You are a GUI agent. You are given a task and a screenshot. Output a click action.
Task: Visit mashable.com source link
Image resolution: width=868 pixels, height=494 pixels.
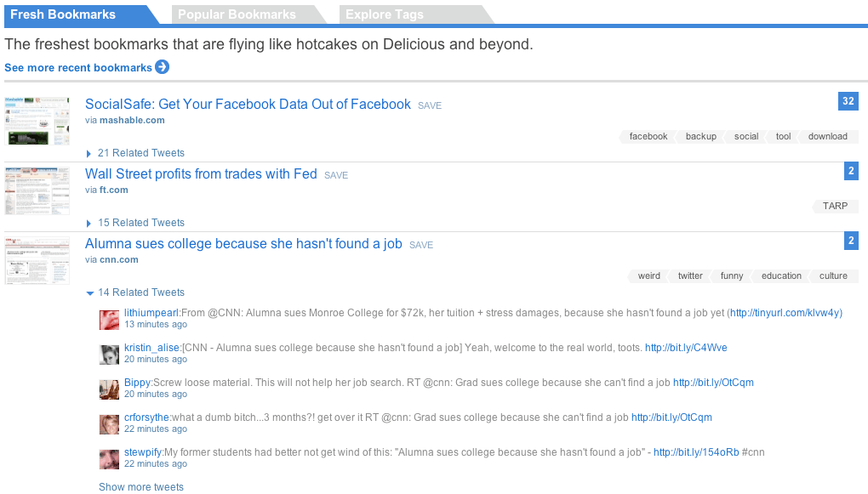[132, 120]
